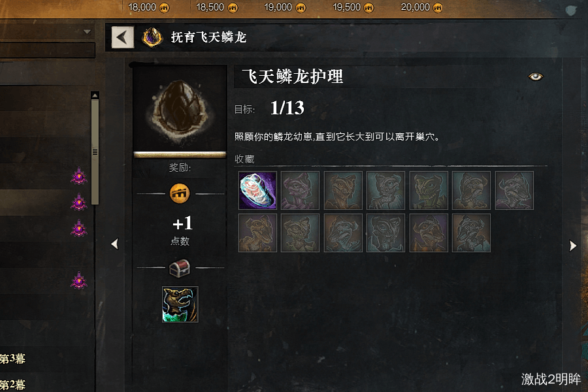The width and height of the screenshot is (588, 392).
Task: Click the first locked icon in the second collection row
Action: point(257,233)
